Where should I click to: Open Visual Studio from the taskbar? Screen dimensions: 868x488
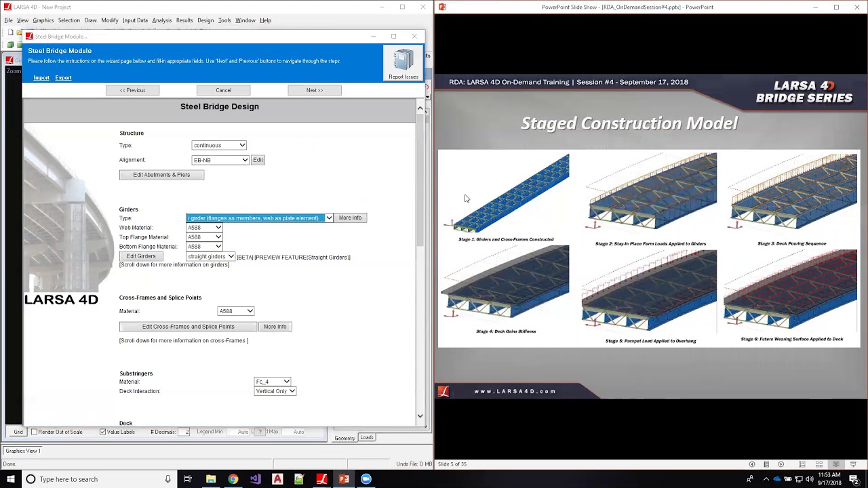click(x=255, y=479)
